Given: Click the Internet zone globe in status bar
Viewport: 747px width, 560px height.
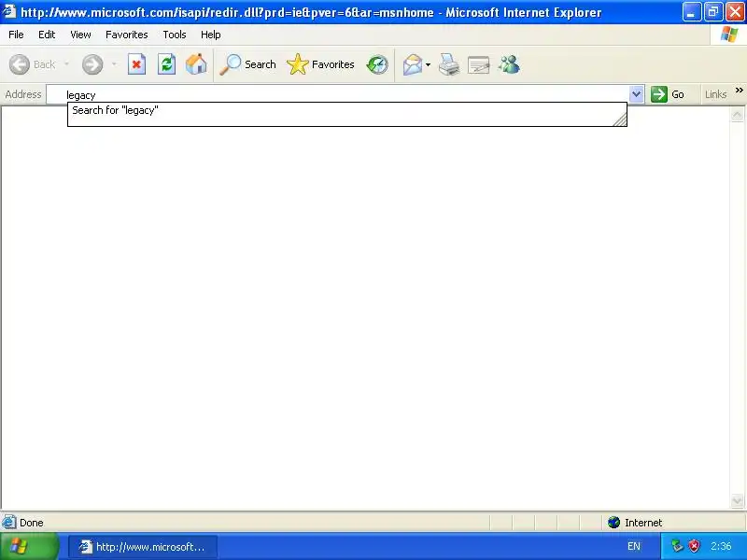Looking at the screenshot, I should (x=613, y=523).
